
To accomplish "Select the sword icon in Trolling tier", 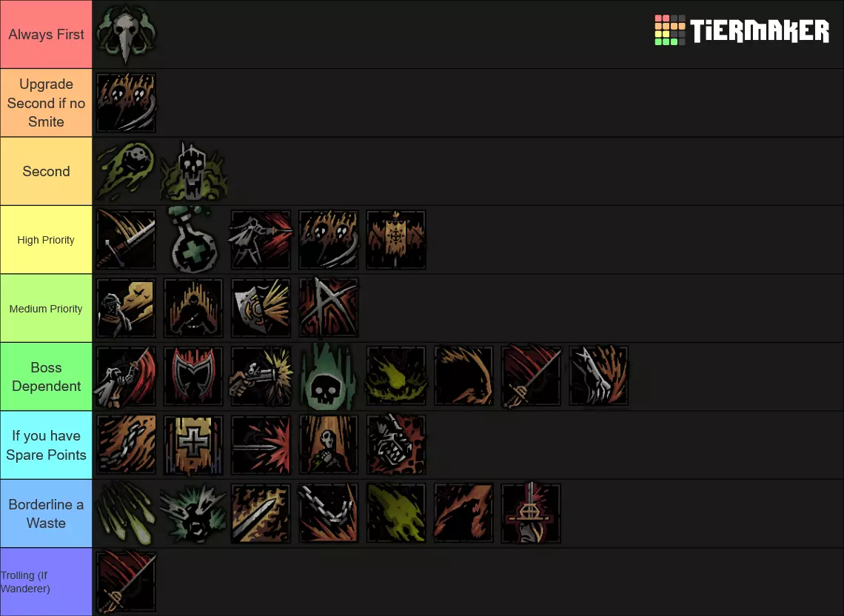I will (126, 582).
